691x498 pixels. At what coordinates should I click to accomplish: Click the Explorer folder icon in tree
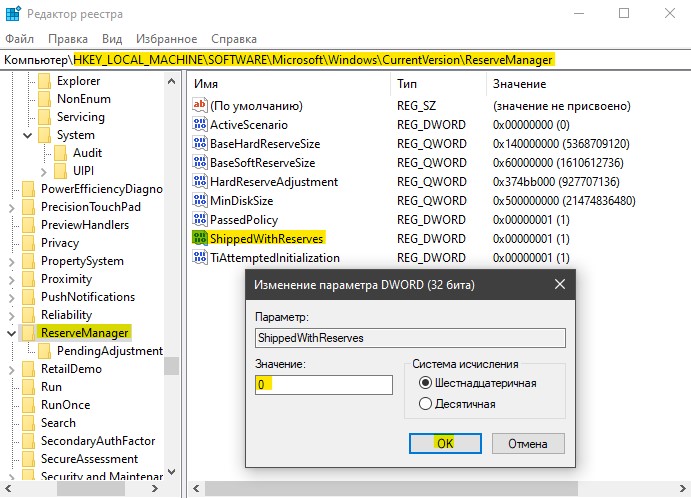point(45,81)
